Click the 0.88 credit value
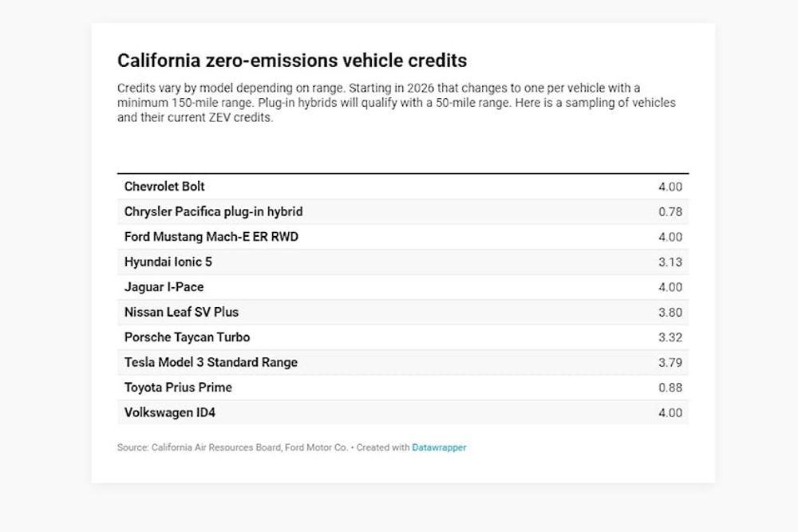This screenshot has height=532, width=798. 670,388
